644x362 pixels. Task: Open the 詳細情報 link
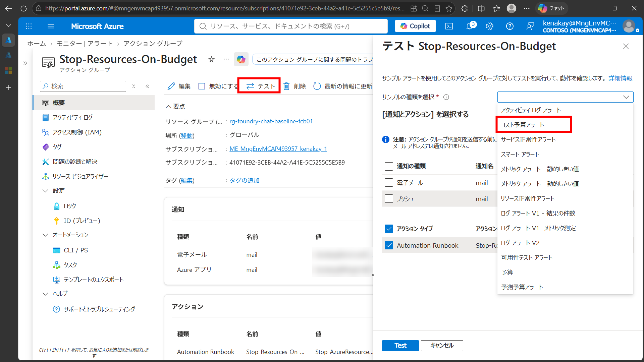(620, 78)
